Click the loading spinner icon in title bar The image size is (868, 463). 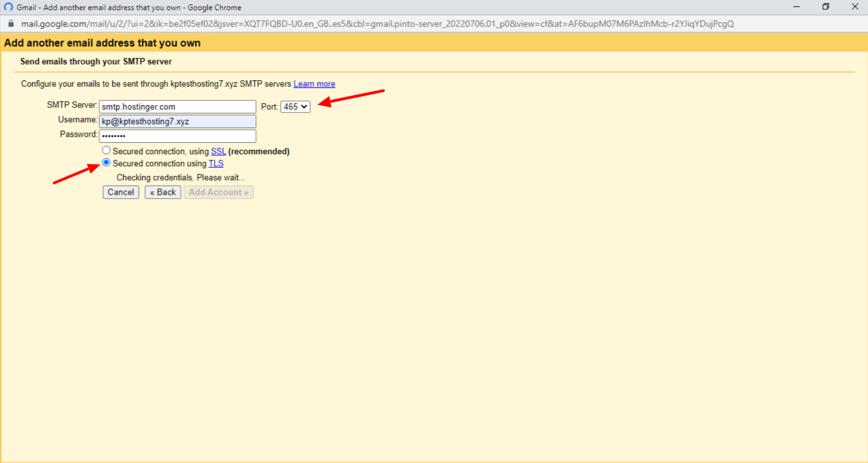click(x=8, y=7)
